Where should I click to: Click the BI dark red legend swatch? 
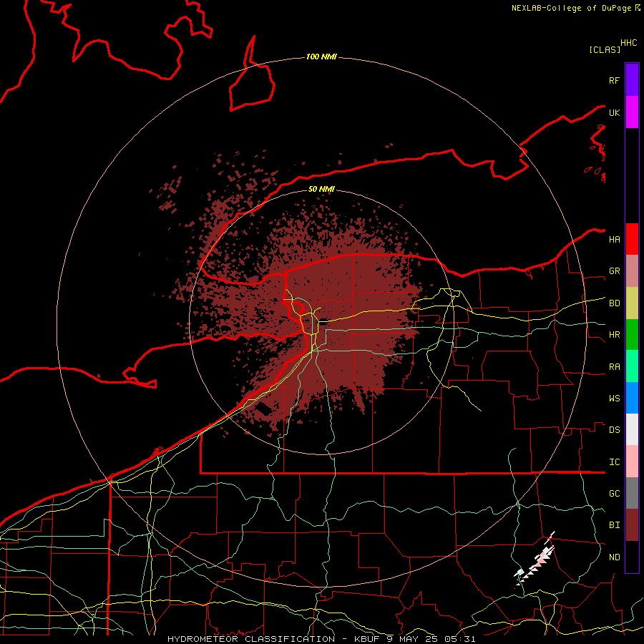[632, 525]
